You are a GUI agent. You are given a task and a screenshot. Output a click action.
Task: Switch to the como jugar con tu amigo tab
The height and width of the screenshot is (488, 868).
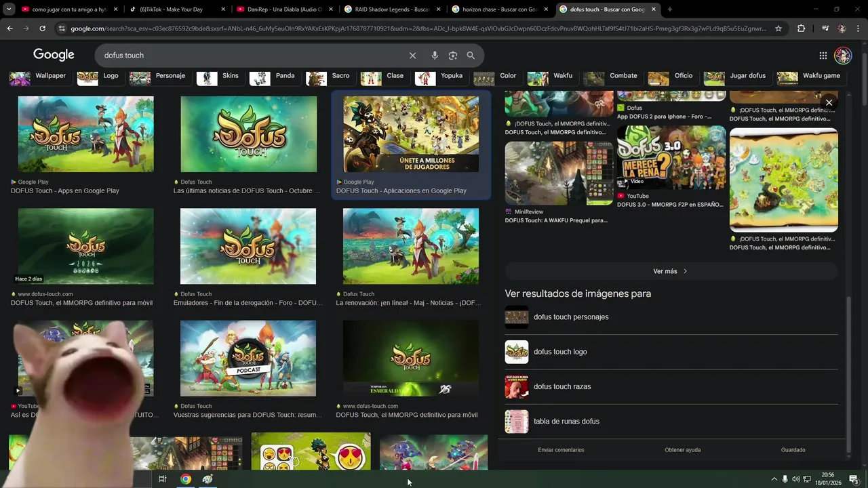(68, 9)
